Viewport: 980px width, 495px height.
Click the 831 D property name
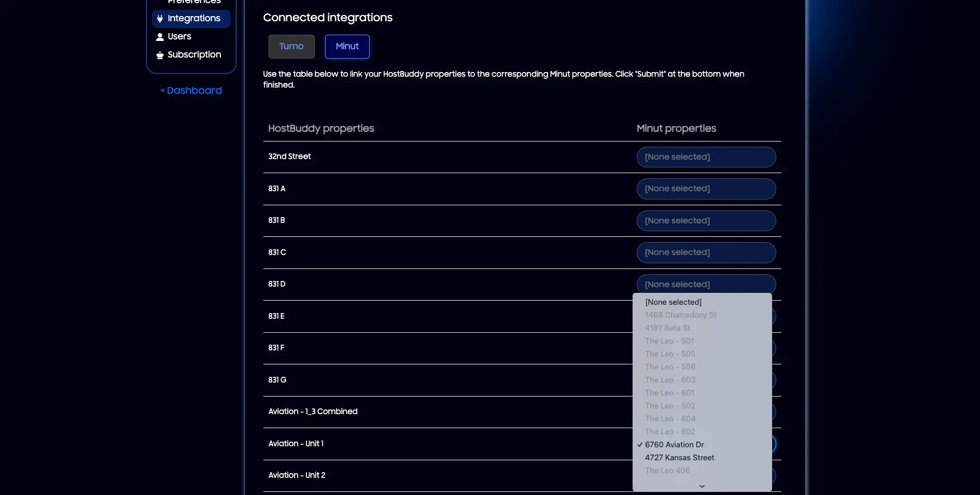pyautogui.click(x=277, y=284)
